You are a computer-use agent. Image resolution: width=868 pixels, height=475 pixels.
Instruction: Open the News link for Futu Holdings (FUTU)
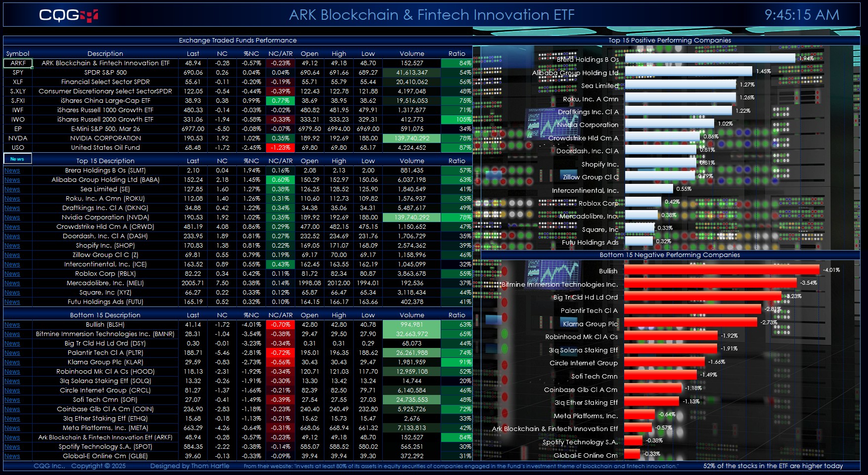[x=12, y=302]
